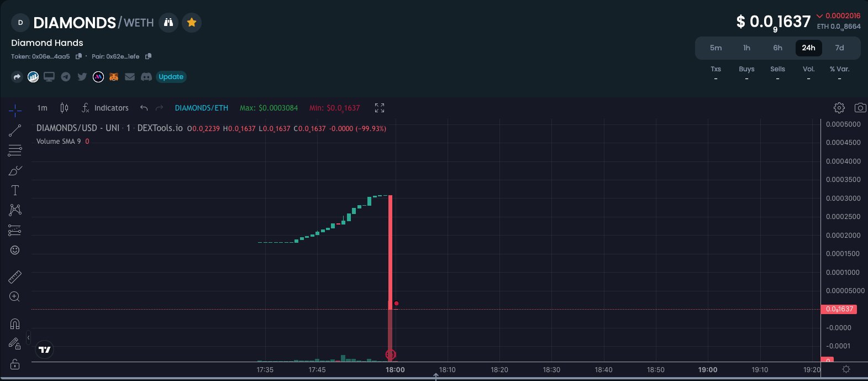Select the 5m timeframe tab

click(x=716, y=48)
